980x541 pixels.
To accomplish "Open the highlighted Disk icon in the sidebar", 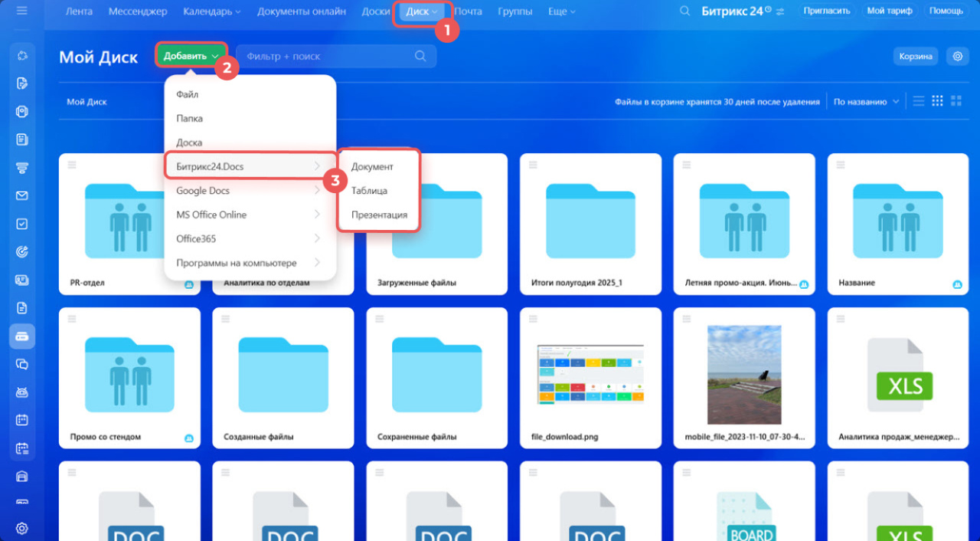I will 22,336.
